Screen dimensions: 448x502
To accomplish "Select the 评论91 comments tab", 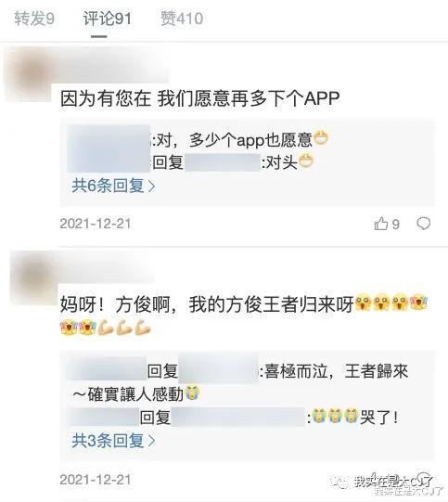I will (108, 19).
